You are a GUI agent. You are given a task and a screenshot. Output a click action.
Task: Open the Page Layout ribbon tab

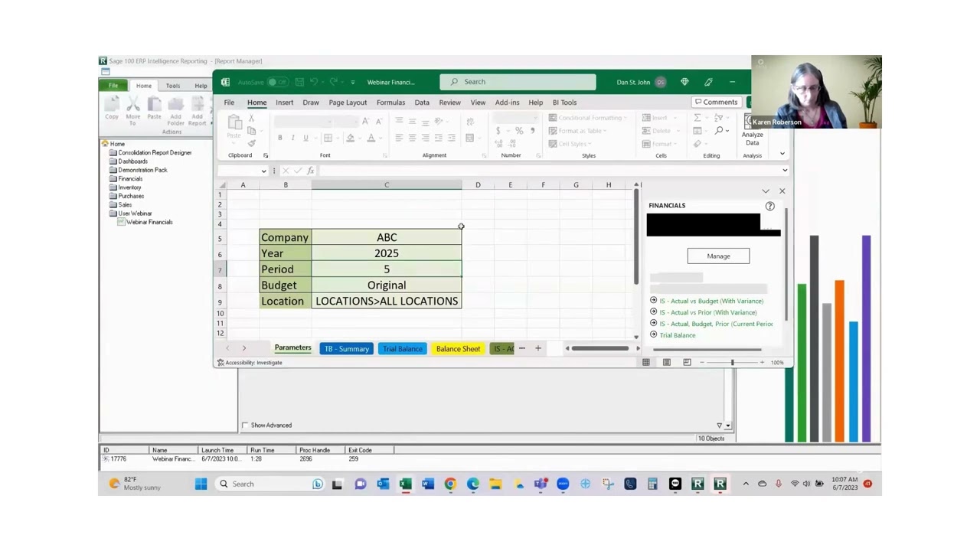tap(348, 102)
